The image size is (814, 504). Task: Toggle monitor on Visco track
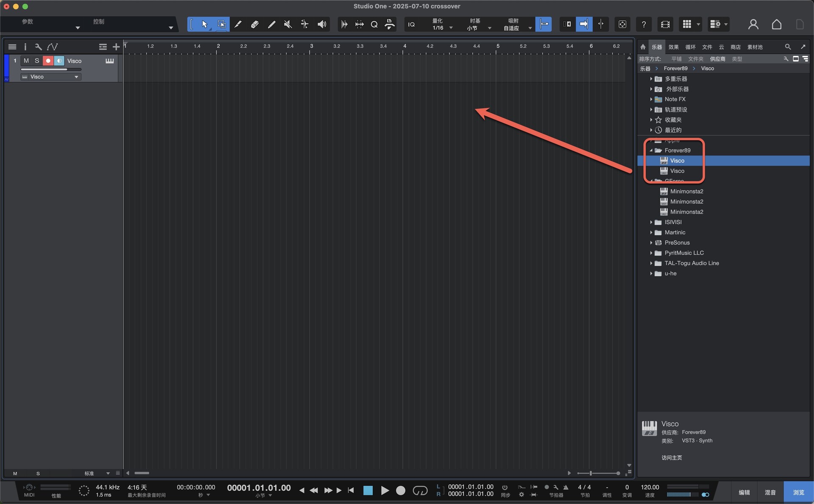59,61
